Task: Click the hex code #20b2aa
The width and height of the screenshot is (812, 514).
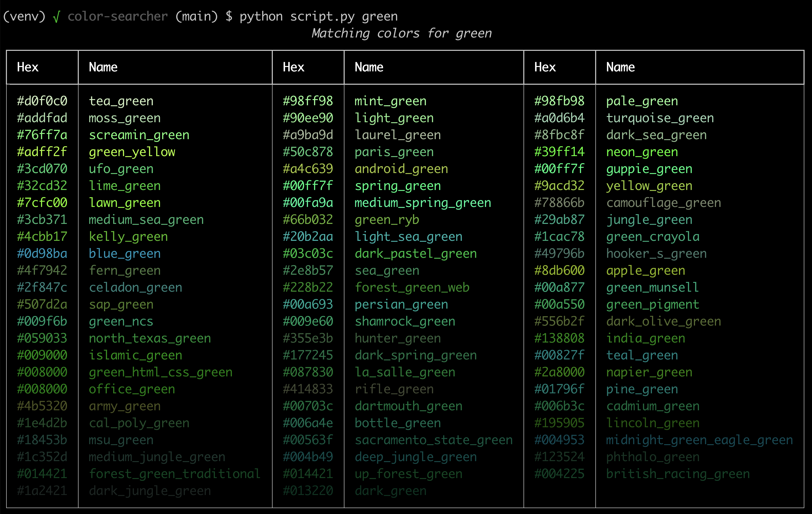Action: [x=307, y=237]
